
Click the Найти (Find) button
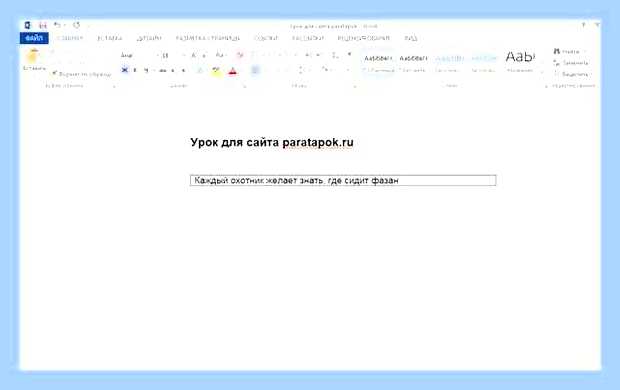coord(567,51)
